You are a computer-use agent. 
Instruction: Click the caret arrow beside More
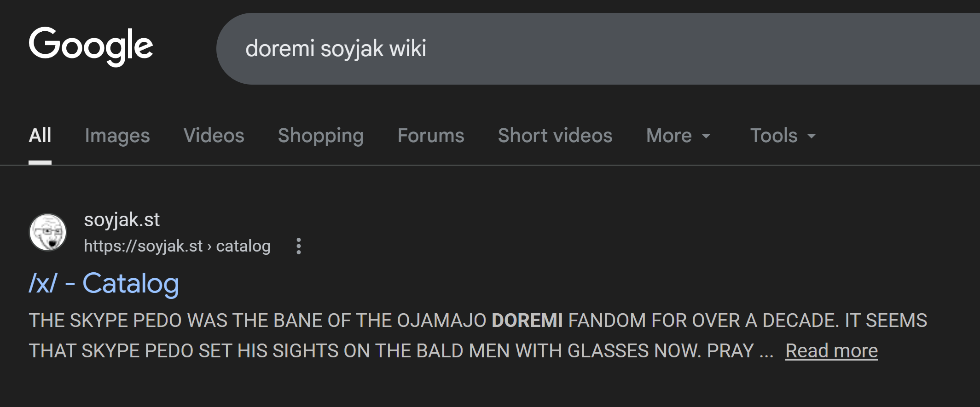(706, 136)
